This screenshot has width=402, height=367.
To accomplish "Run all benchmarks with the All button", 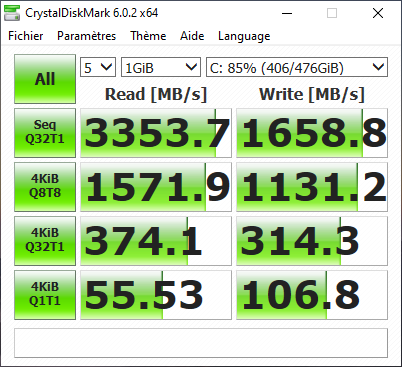I will tap(45, 79).
